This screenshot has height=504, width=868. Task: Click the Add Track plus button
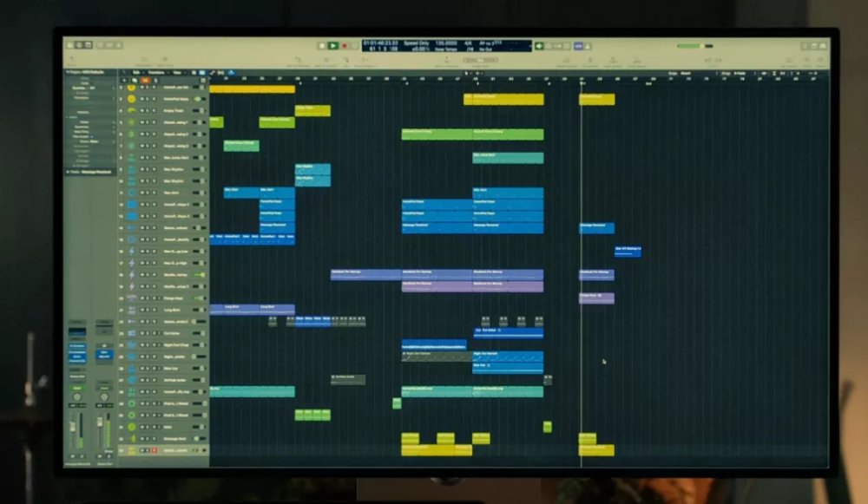click(124, 80)
